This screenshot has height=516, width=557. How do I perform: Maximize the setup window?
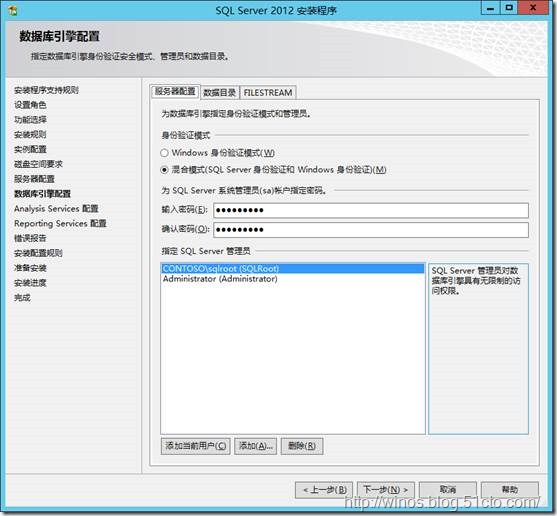click(509, 8)
